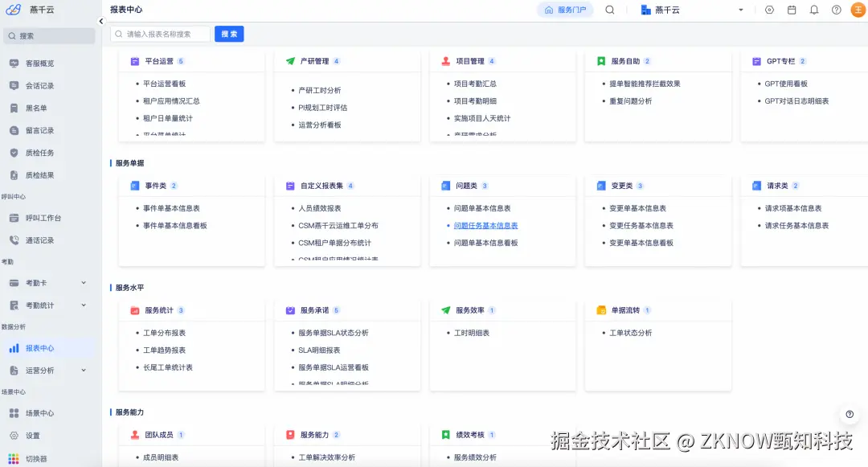Click the 变更类 card icon

[601, 186]
